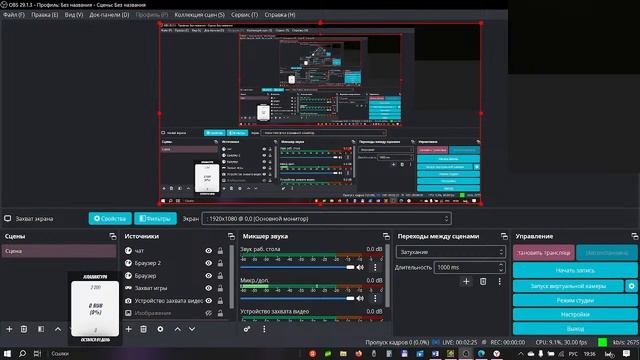This screenshot has width=640, height=360.
Task: Open notification center on taskbar
Action: [627, 353]
